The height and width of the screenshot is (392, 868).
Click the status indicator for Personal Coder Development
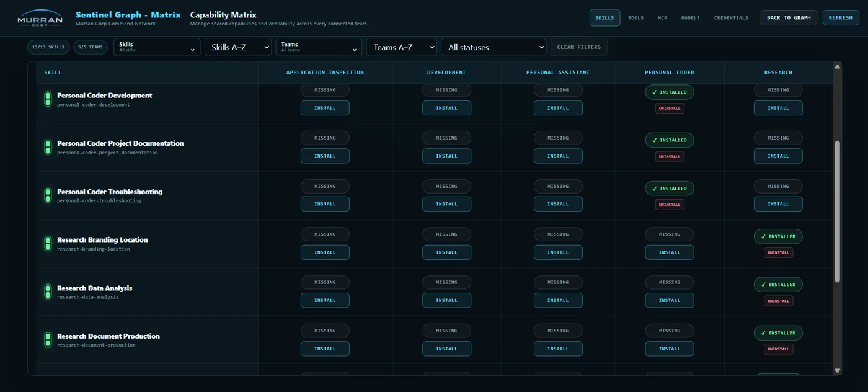coord(48,99)
